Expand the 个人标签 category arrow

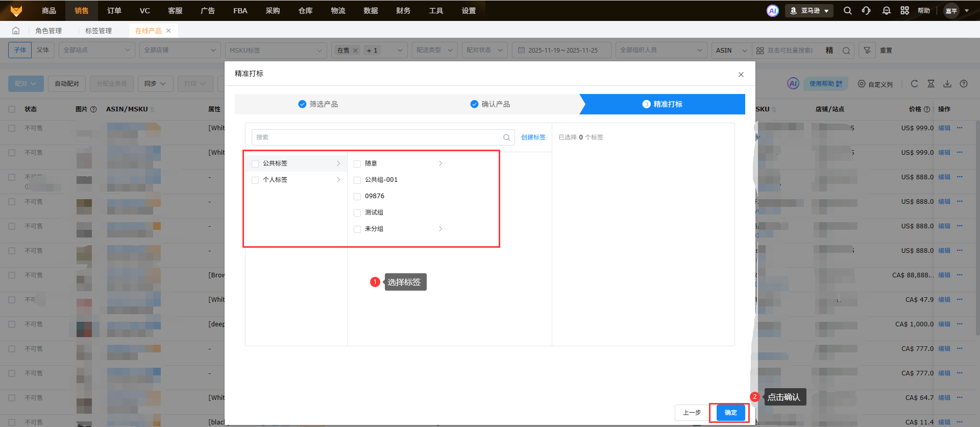pos(338,180)
